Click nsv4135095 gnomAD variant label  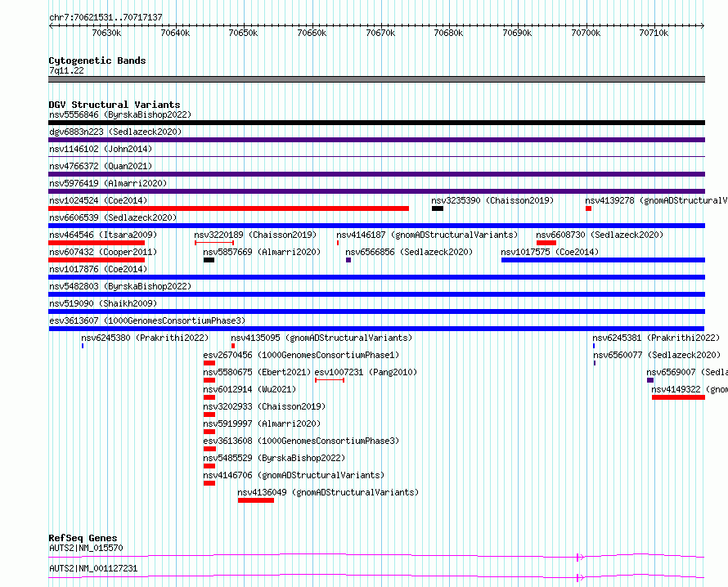(321, 338)
